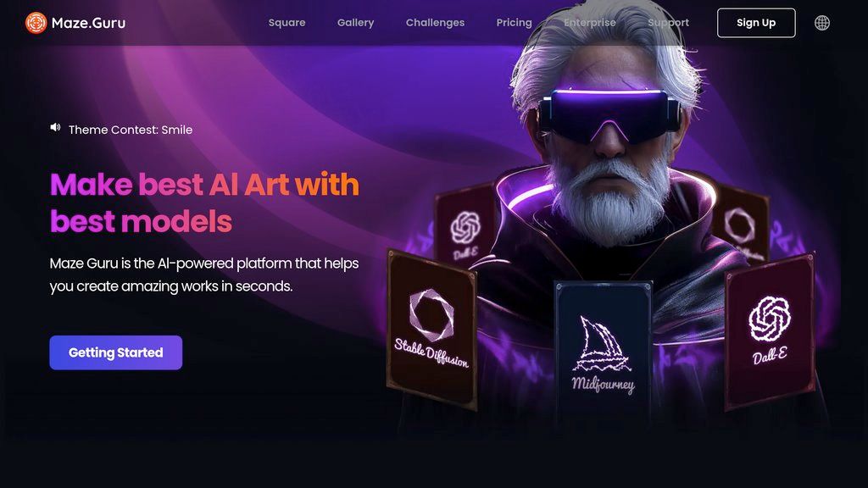
Task: Open the Theme Contest: Smile announcement
Action: (130, 130)
